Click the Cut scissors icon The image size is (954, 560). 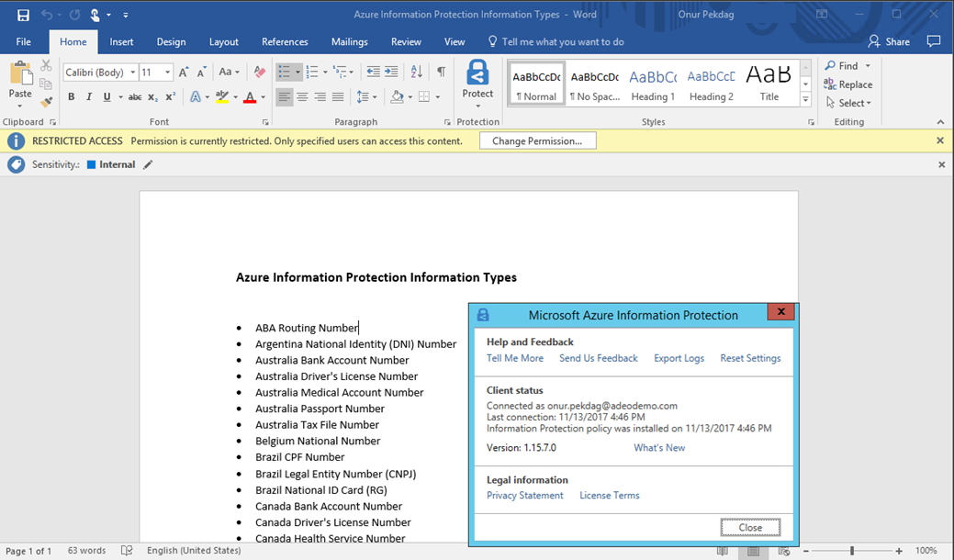(46, 66)
